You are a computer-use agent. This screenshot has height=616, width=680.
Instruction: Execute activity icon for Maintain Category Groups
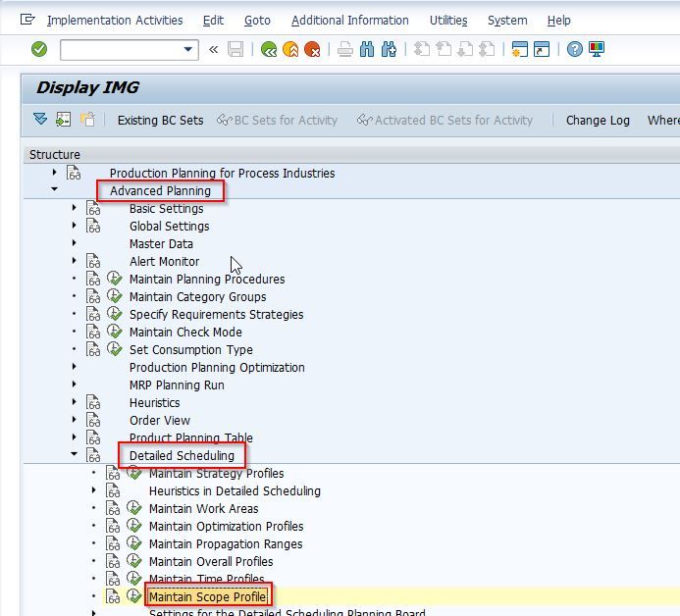point(115,296)
